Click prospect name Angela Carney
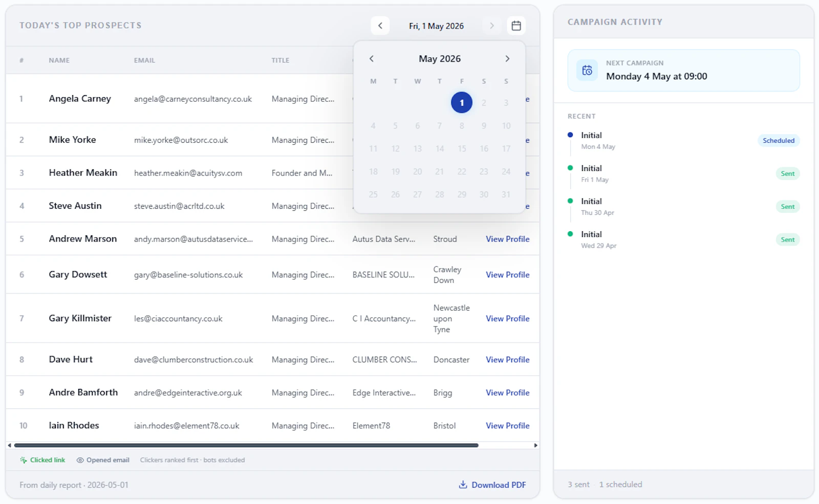This screenshot has width=819, height=504. click(80, 99)
